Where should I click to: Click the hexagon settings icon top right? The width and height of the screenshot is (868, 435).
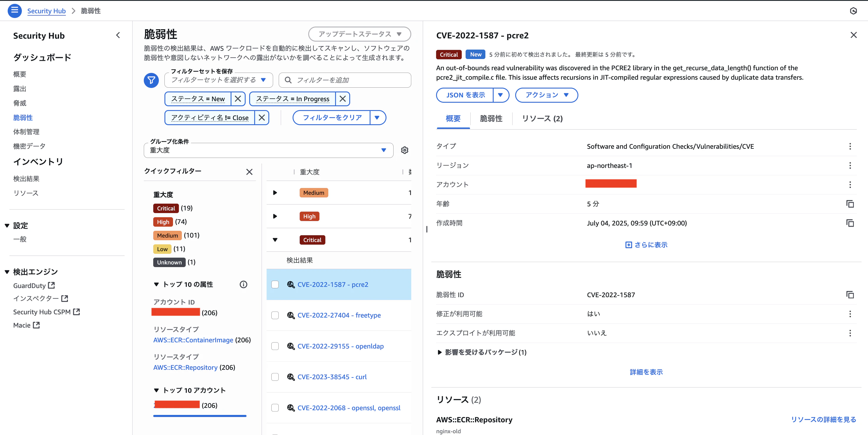click(x=853, y=11)
